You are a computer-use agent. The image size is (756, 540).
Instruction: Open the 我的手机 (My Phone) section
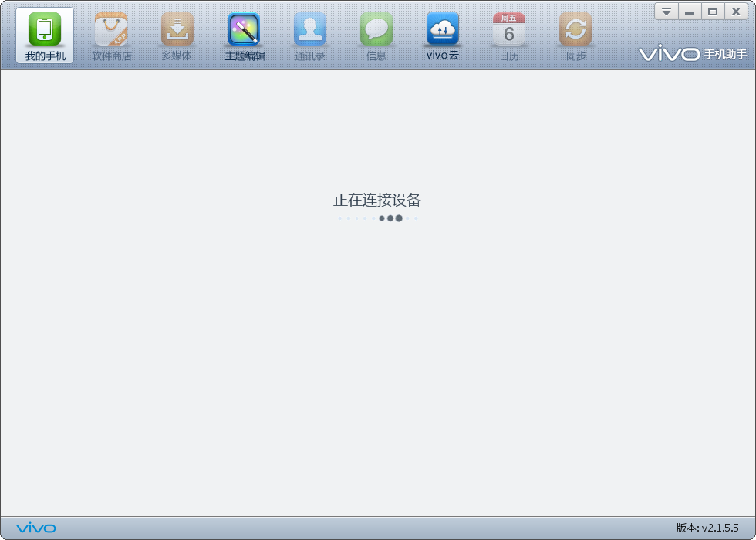[45, 35]
